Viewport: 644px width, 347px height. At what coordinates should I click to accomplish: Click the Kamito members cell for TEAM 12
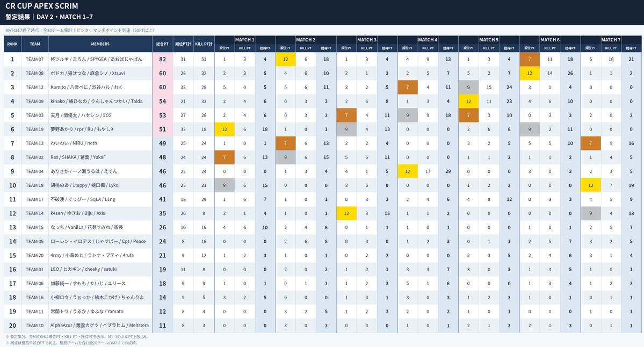[100, 87]
